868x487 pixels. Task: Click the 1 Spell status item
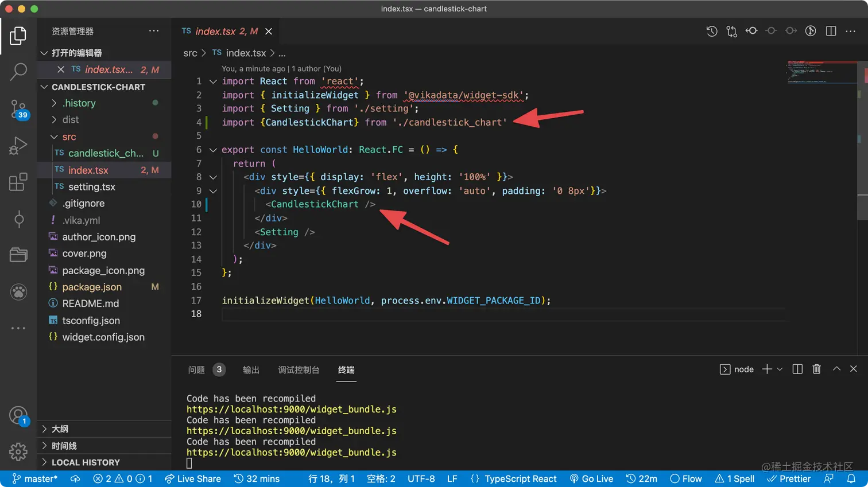[x=735, y=478]
